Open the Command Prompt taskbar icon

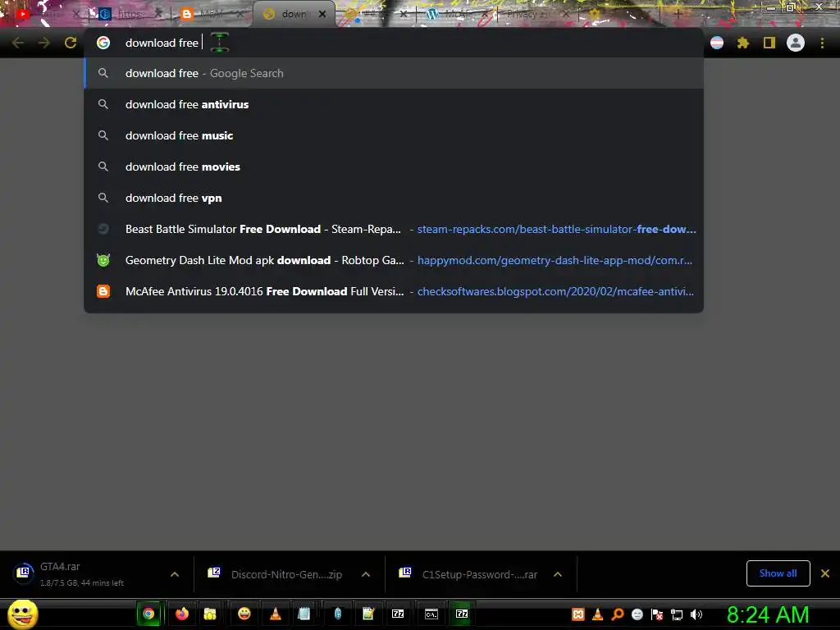(431, 614)
